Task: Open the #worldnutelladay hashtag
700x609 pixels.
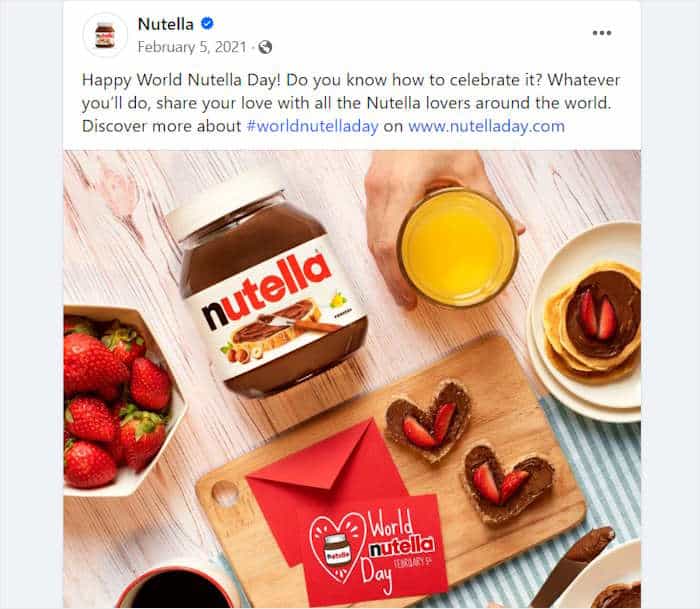Action: tap(312, 126)
